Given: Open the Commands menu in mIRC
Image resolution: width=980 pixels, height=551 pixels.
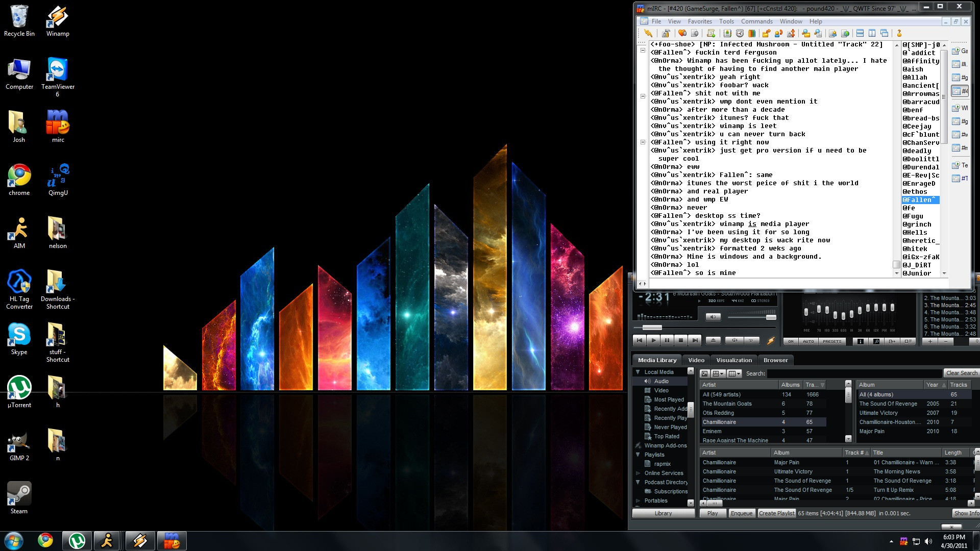Looking at the screenshot, I should pos(756,21).
